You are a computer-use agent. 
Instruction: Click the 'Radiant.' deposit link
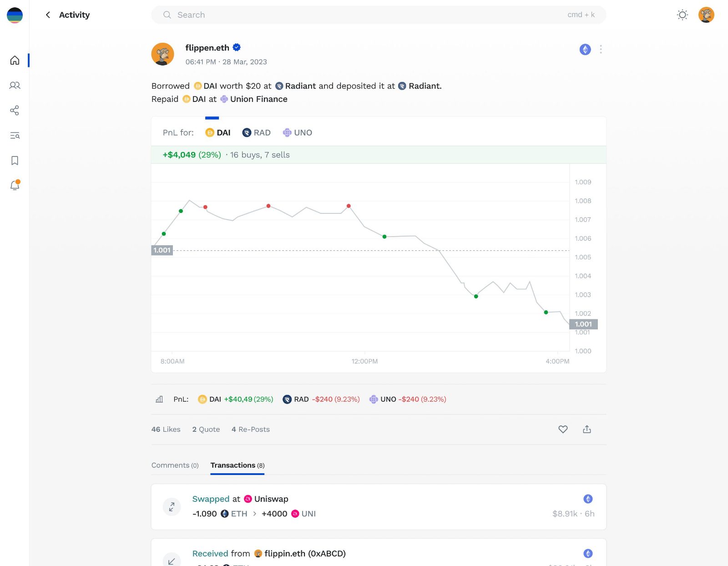click(x=420, y=86)
